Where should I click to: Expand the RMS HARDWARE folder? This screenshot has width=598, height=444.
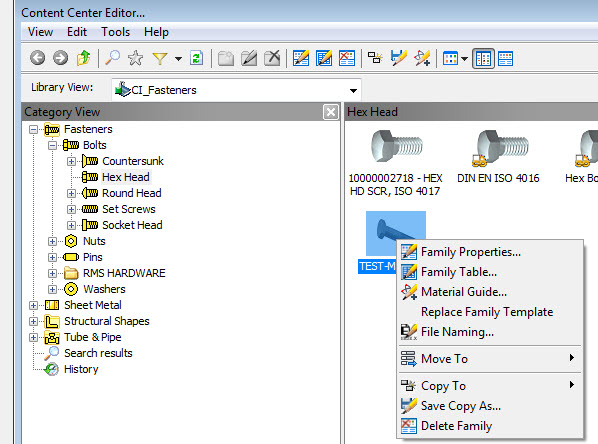pos(53,274)
